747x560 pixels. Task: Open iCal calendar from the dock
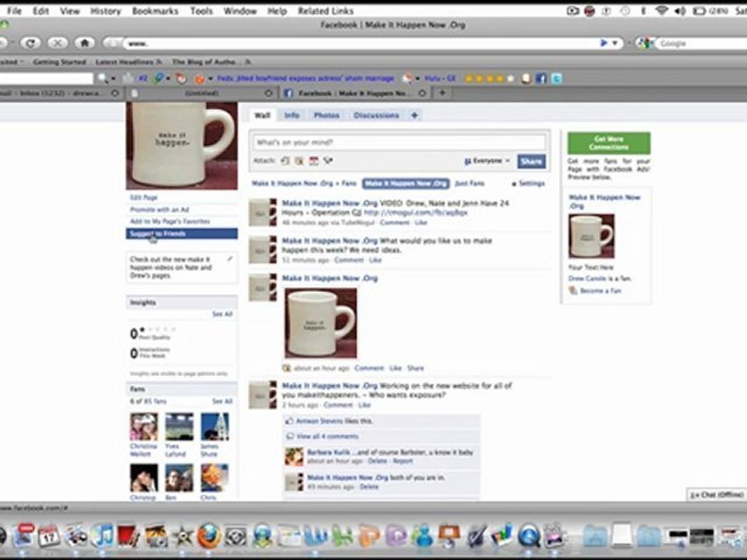pos(49,536)
